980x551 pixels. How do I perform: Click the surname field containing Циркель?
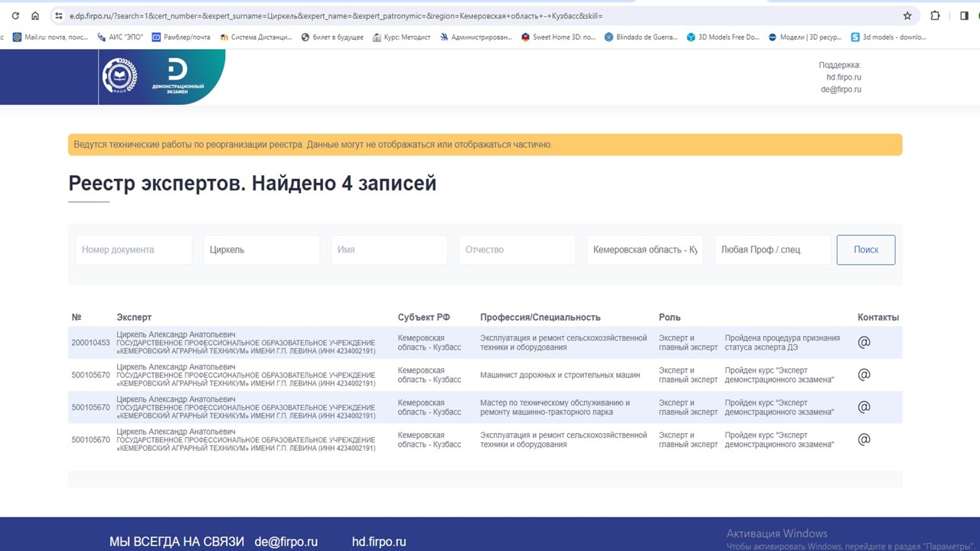pos(261,249)
